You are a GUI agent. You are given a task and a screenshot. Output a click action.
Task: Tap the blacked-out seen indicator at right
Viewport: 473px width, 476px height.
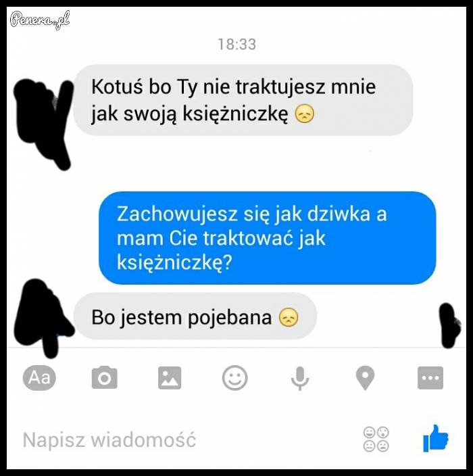(450, 325)
